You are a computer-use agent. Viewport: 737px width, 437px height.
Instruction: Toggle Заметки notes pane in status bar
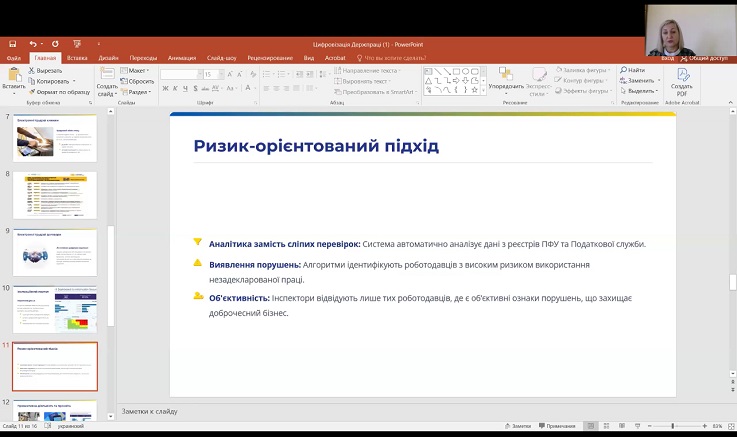[518, 426]
